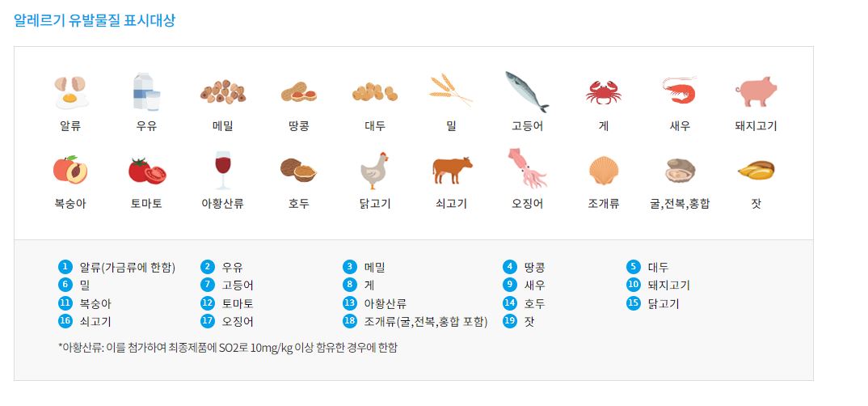The width and height of the screenshot is (868, 406).
Task: Click the pine nut (잣) icon
Action: point(756,171)
